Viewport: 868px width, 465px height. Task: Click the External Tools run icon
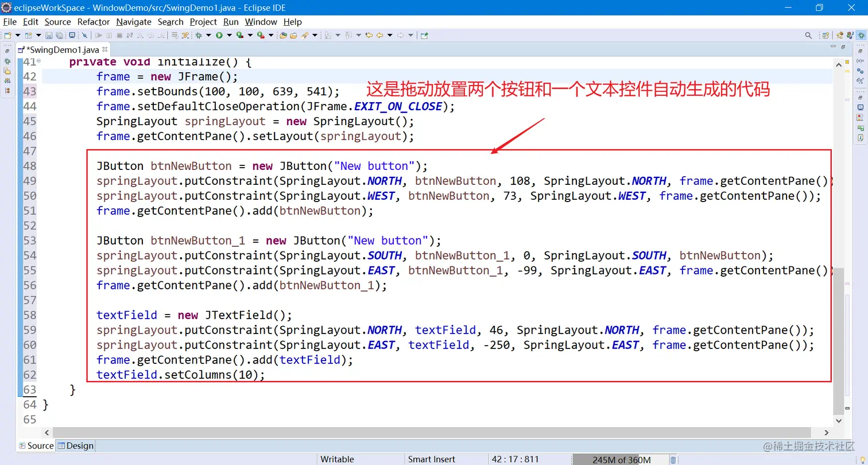[x=261, y=35]
